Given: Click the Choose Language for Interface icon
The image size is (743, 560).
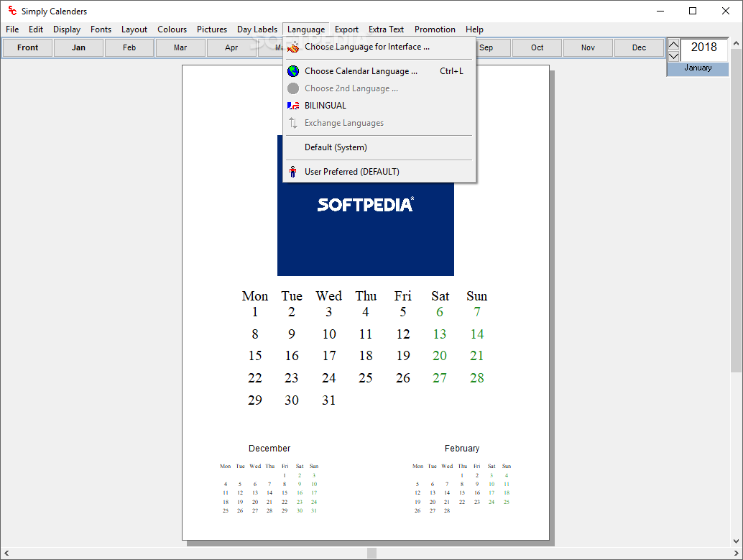Looking at the screenshot, I should [293, 47].
